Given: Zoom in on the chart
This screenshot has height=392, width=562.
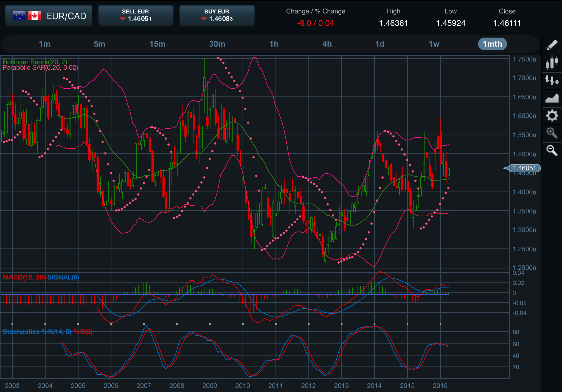Looking at the screenshot, I should click(552, 133).
